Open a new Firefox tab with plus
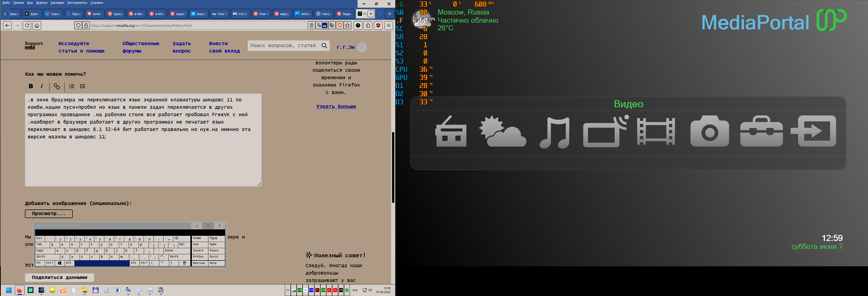The height and width of the screenshot is (296, 868). coord(390,14)
